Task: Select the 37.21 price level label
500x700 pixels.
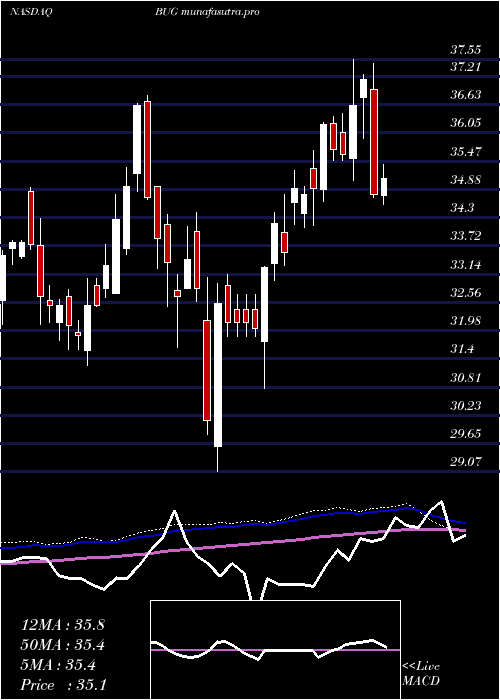Action: pyautogui.click(x=466, y=67)
